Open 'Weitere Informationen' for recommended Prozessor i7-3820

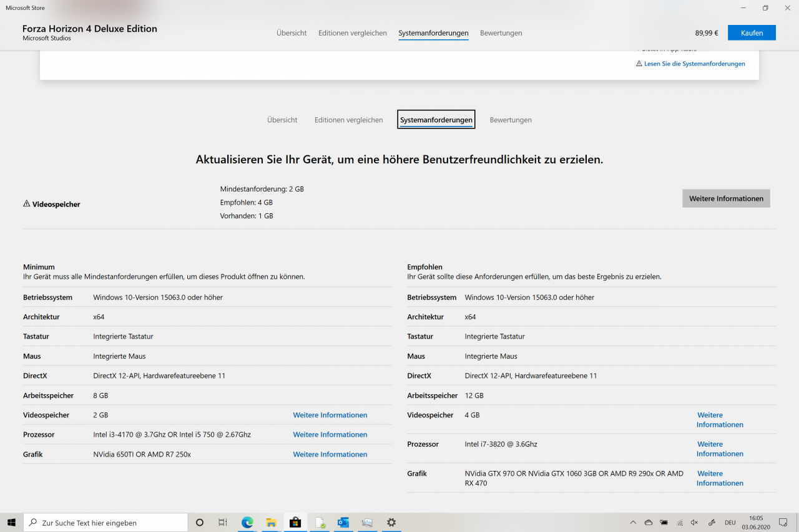pyautogui.click(x=720, y=449)
